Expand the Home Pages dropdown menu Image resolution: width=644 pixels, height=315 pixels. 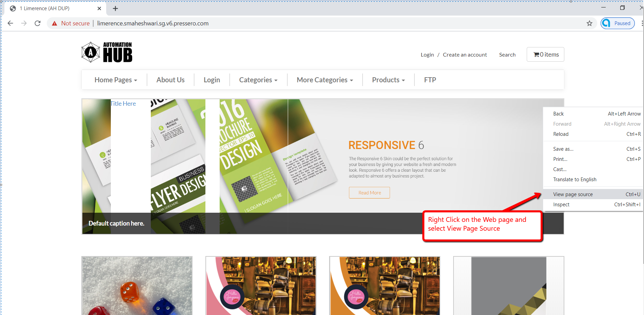click(x=116, y=80)
